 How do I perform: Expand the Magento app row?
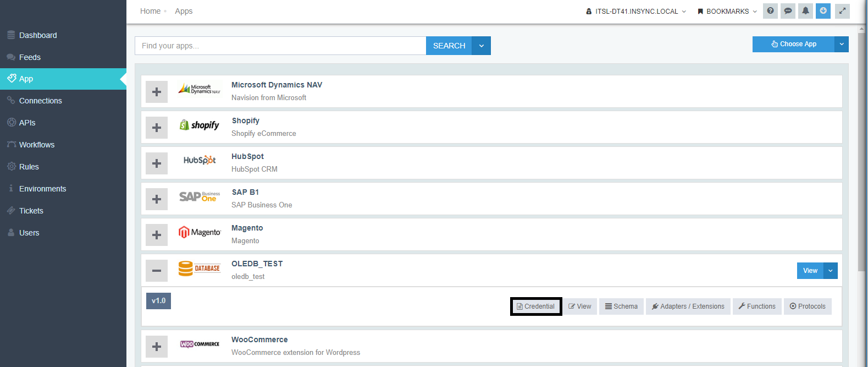click(157, 235)
